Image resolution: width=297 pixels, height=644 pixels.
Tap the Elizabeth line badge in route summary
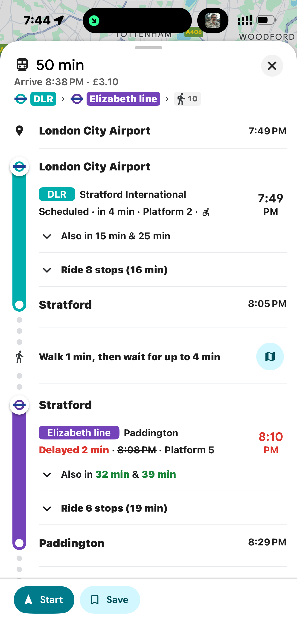pos(123,99)
